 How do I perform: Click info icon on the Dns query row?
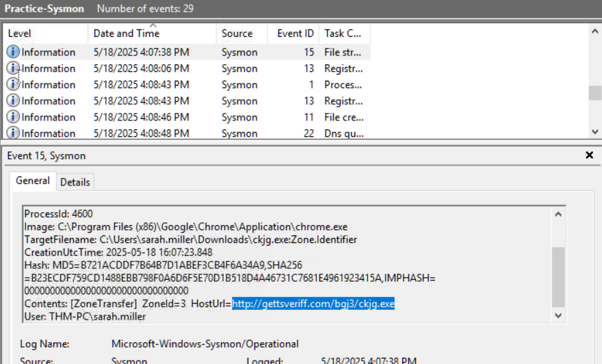[x=13, y=133]
